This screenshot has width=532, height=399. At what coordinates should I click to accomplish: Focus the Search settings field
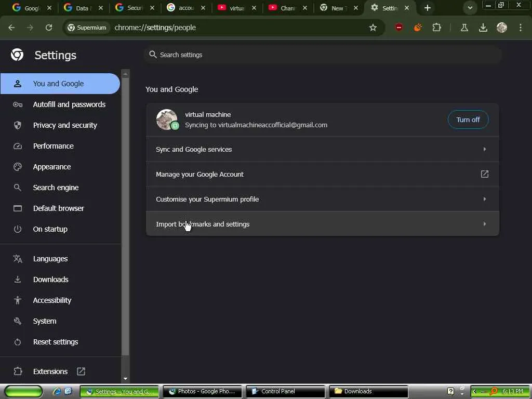point(323,55)
